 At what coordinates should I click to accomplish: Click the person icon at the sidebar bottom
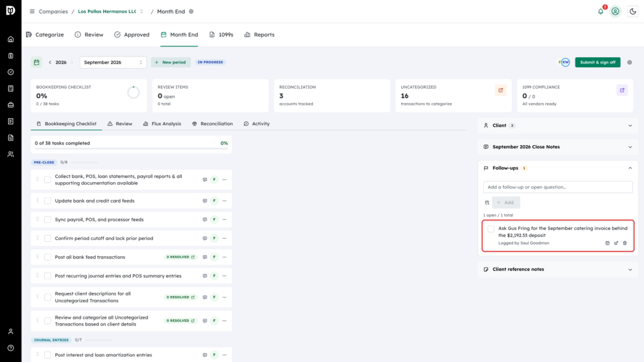tap(11, 332)
